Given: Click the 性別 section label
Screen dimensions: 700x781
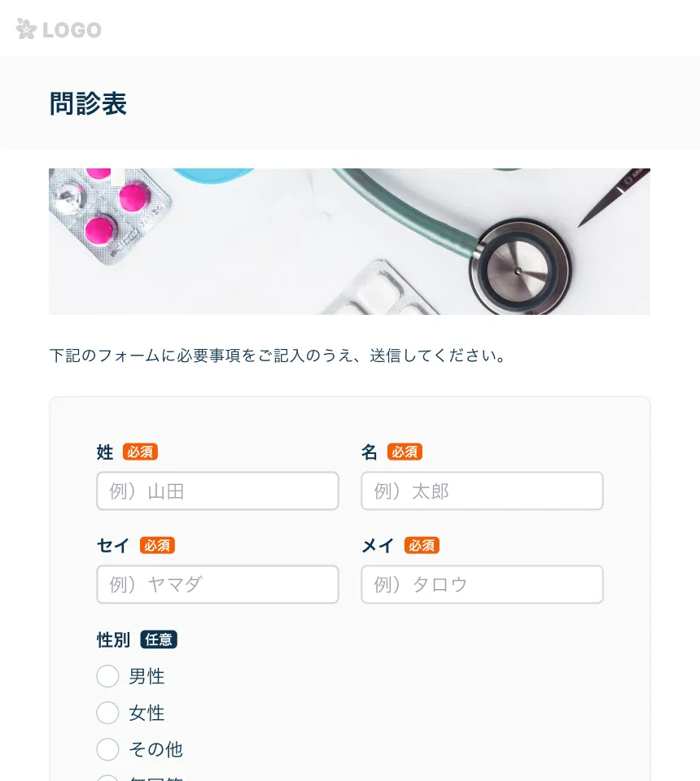Looking at the screenshot, I should pyautogui.click(x=114, y=639).
